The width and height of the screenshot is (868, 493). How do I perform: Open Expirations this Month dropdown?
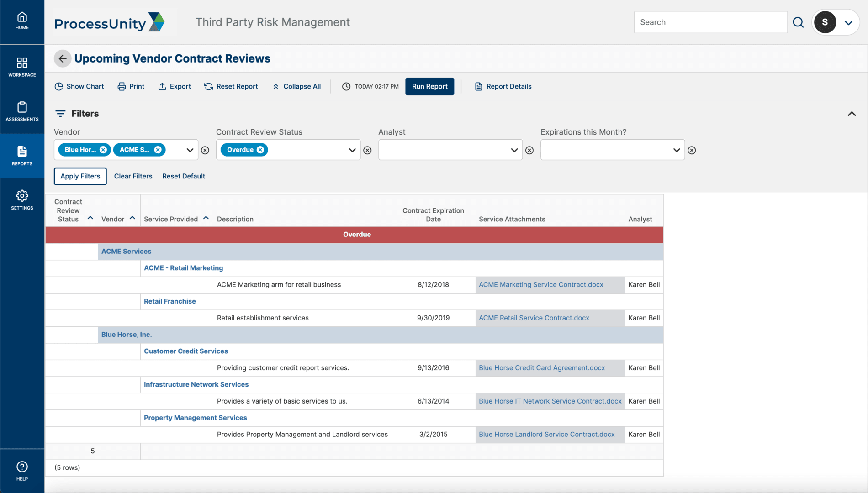pos(676,150)
